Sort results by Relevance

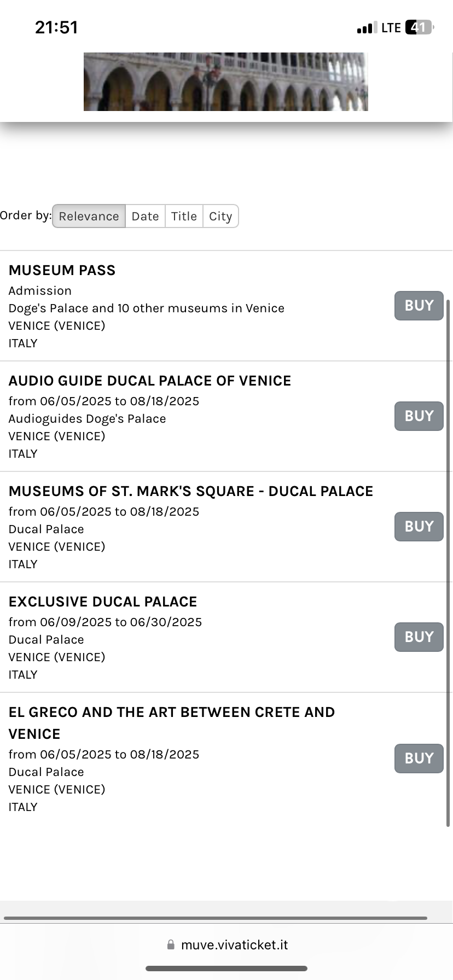89,217
